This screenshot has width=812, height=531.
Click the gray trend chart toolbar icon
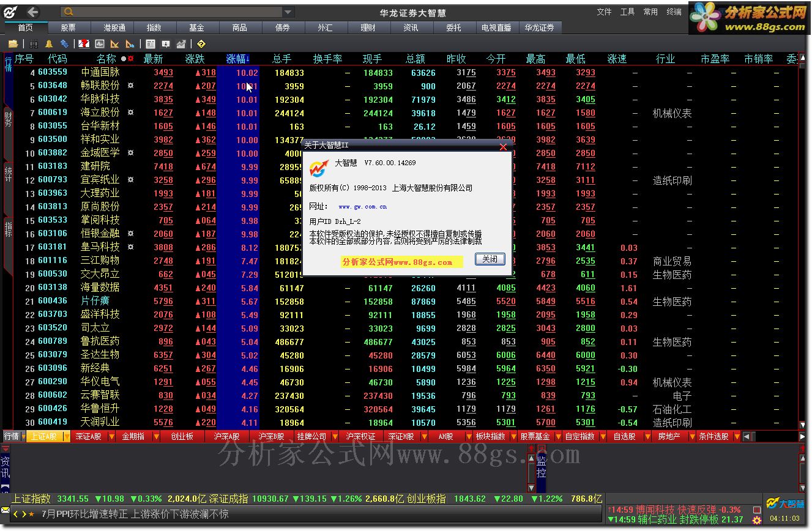click(181, 44)
